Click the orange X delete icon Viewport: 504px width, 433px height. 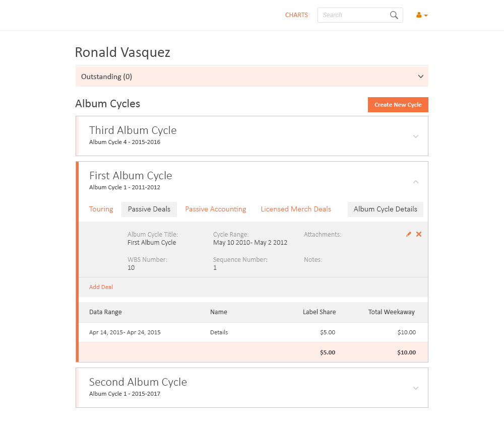419,234
